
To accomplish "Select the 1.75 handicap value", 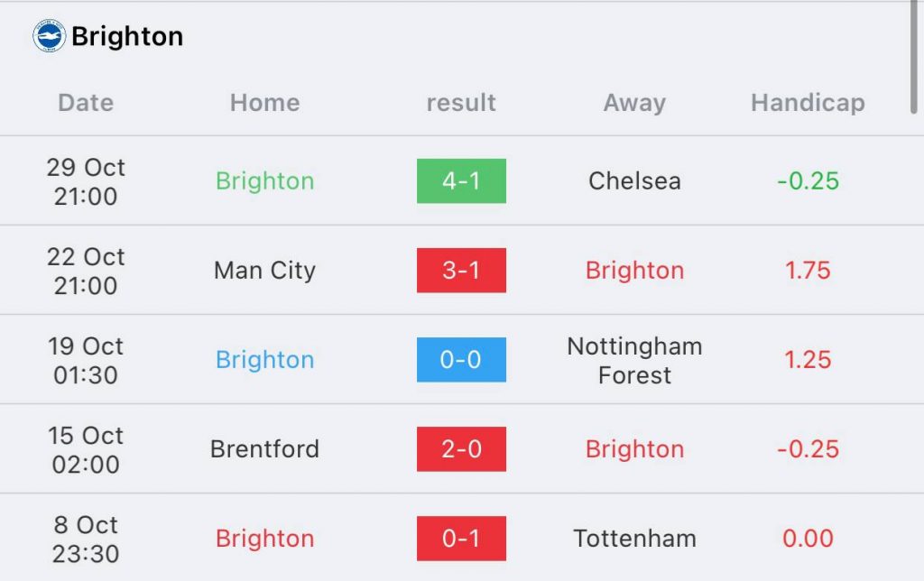I will (x=808, y=271).
